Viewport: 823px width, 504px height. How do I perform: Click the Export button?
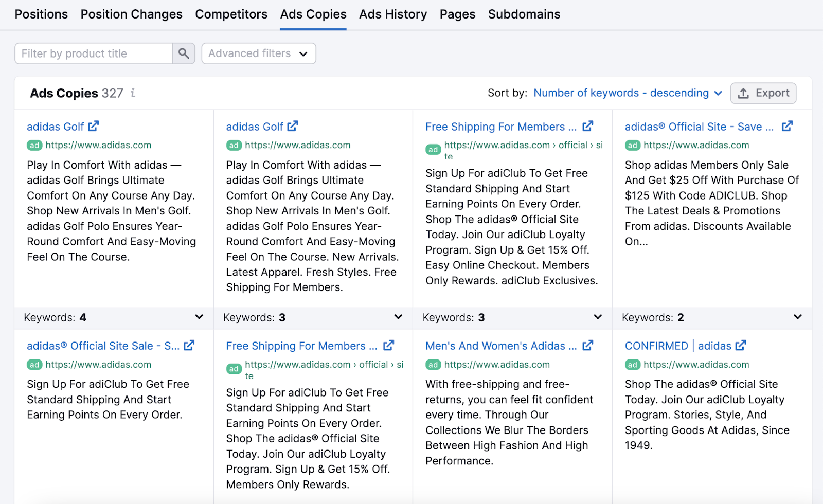(x=763, y=93)
